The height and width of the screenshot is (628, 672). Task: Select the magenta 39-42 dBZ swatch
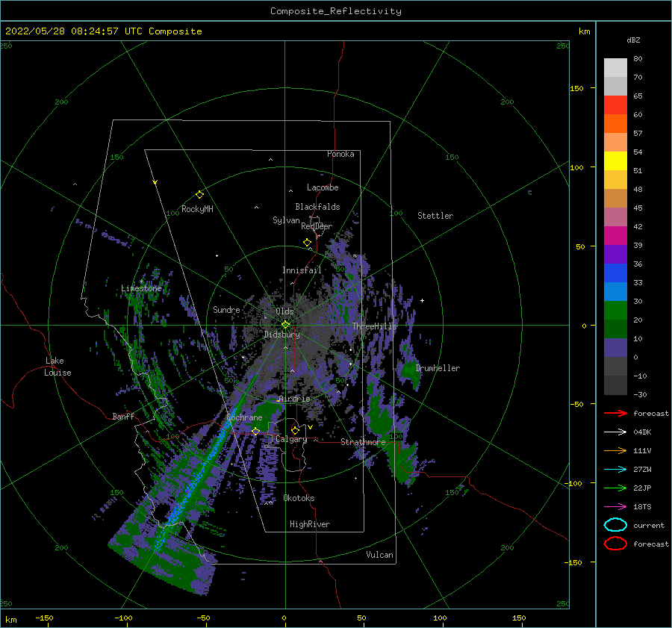pyautogui.click(x=615, y=236)
